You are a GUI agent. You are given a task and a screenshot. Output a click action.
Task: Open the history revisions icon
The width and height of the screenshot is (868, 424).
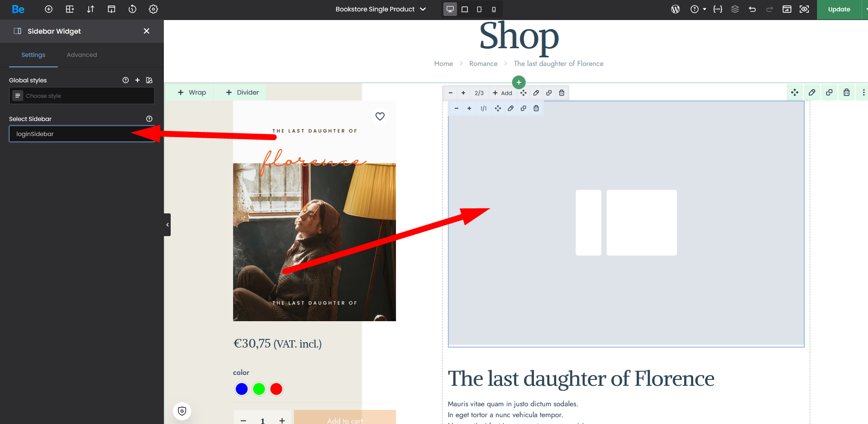pyautogui.click(x=132, y=9)
